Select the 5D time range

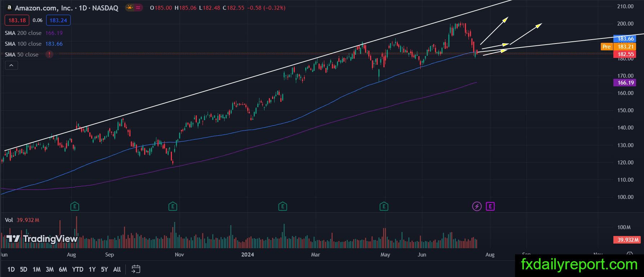[23, 269]
